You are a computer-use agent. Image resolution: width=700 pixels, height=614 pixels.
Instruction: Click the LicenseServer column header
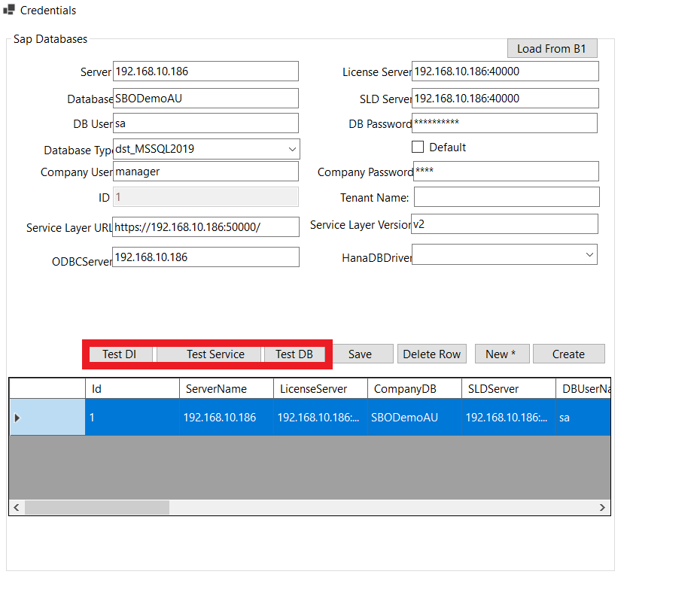pyautogui.click(x=321, y=389)
